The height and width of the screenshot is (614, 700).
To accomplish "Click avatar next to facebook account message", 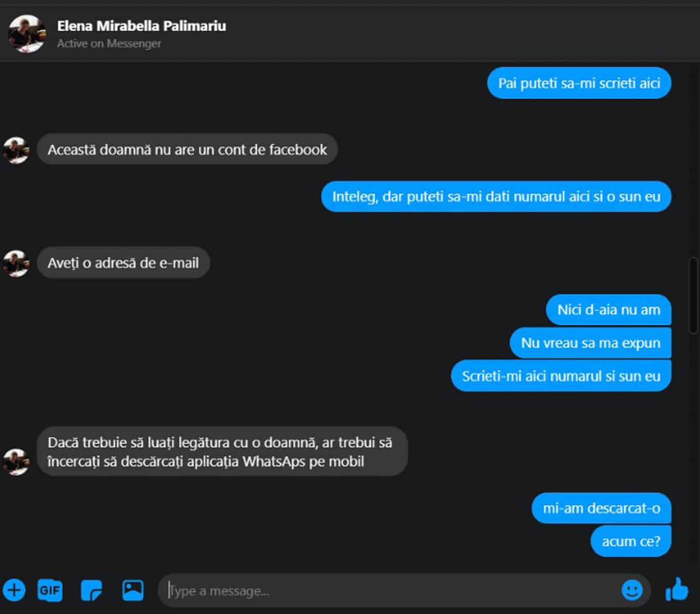I will (x=16, y=150).
